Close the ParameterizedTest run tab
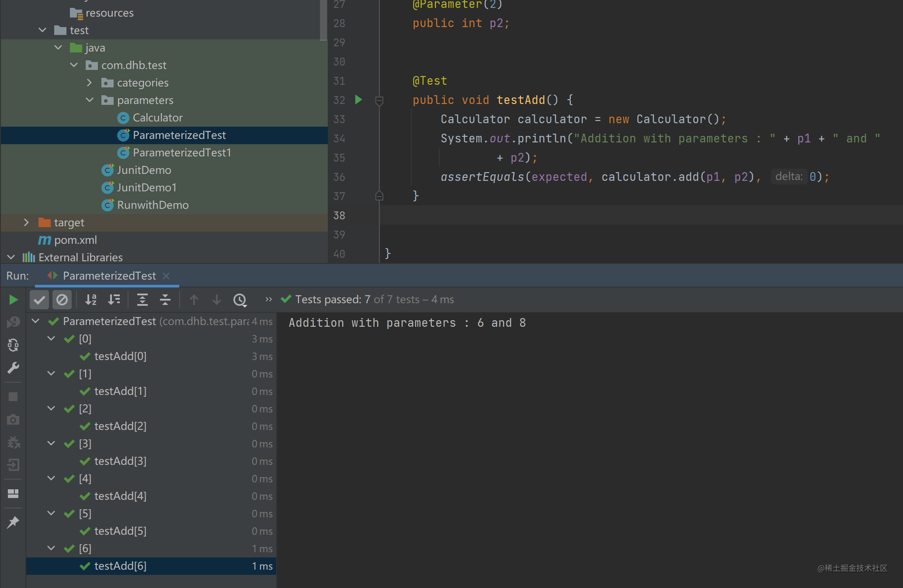Viewport: 903px width, 588px height. [x=166, y=276]
